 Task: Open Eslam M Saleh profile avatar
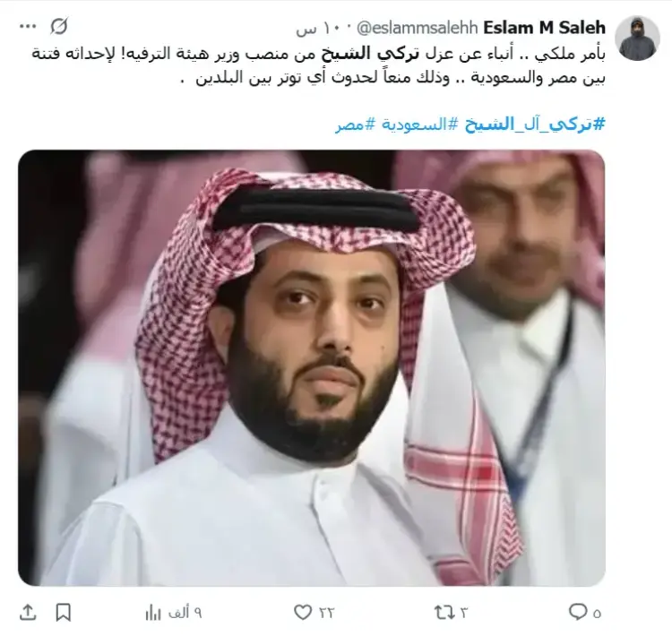[x=637, y=39]
